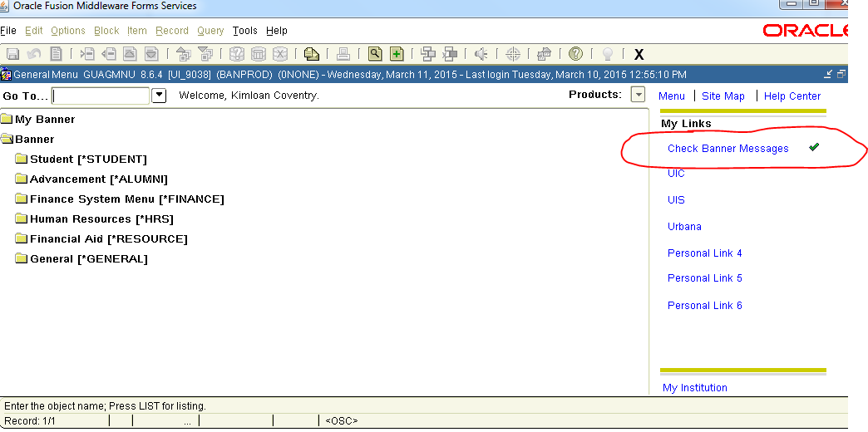Open the Block menu
Image resolution: width=868 pixels, height=432 pixels.
pos(106,31)
